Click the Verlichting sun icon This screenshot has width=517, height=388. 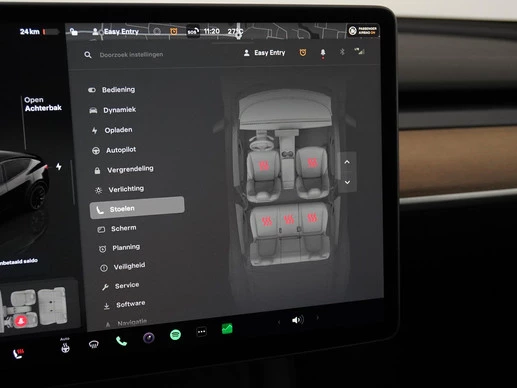[98, 190]
